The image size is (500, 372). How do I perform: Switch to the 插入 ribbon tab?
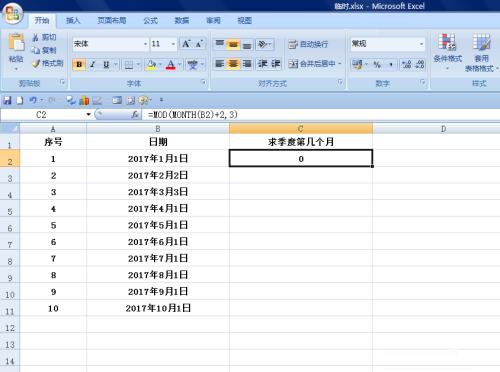tap(73, 21)
